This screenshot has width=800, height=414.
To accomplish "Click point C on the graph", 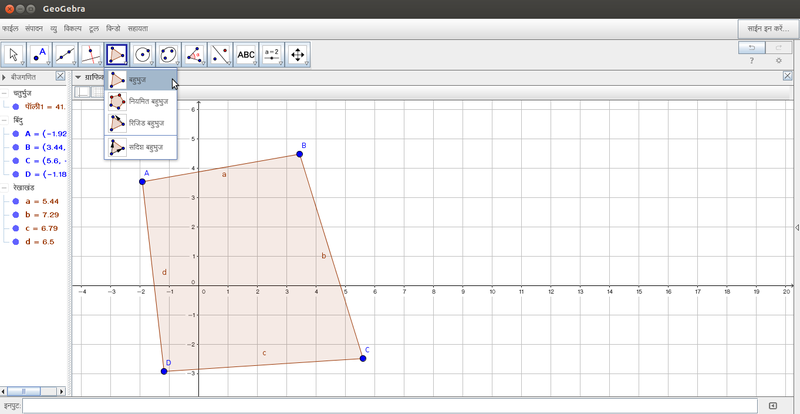I will 363,358.
